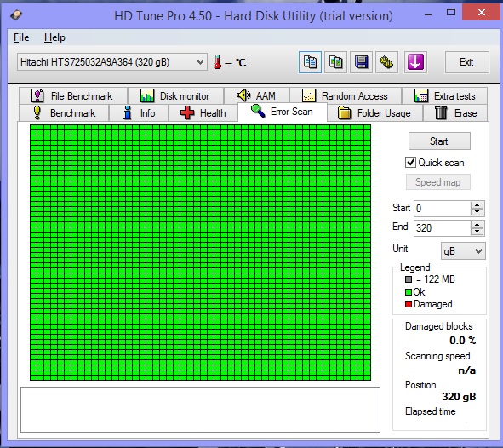This screenshot has width=503, height=448.
Task: Start the error scan
Action: coord(439,141)
